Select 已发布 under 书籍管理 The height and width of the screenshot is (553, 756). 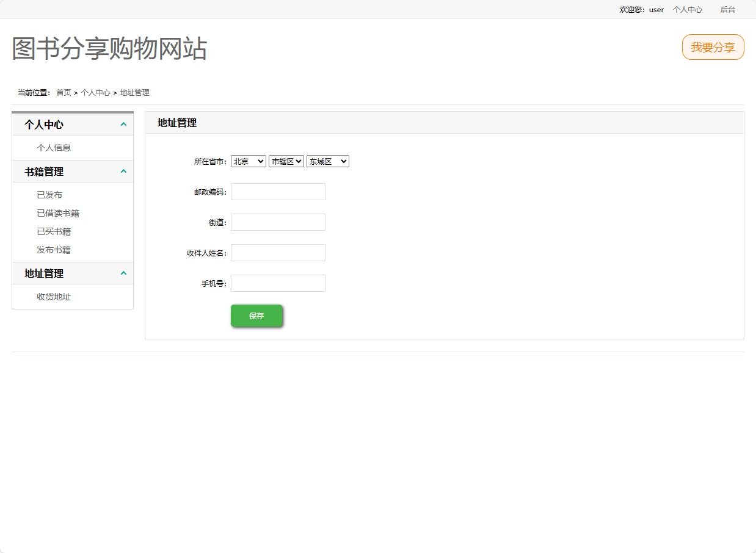coord(50,194)
